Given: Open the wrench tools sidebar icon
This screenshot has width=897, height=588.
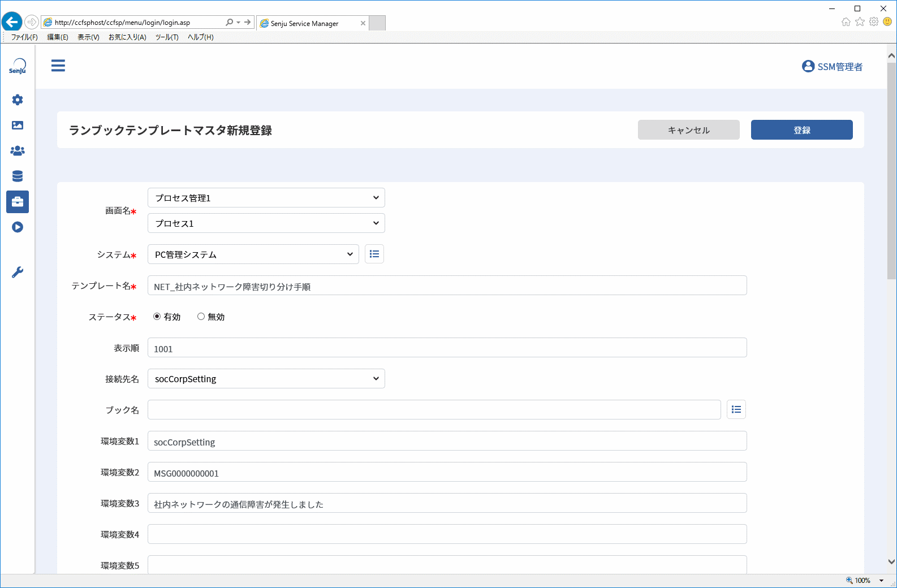Looking at the screenshot, I should point(18,273).
